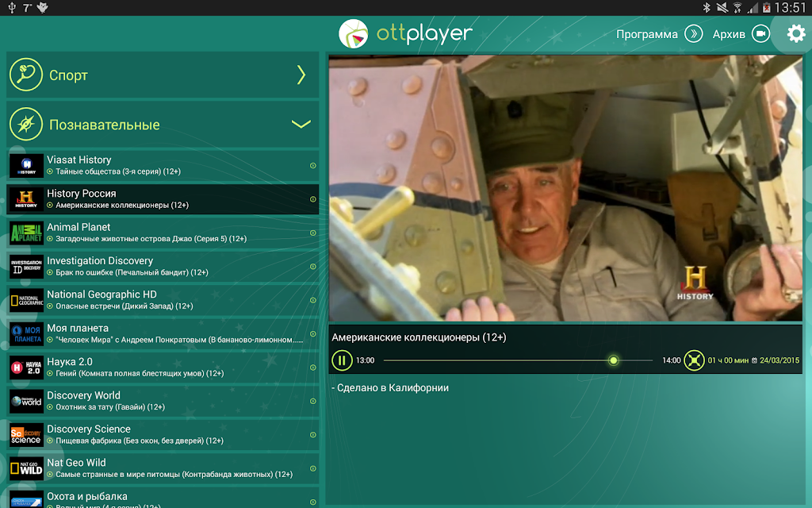
Task: Click the Nat Geo Wild row's right indicator
Action: pyautogui.click(x=312, y=468)
